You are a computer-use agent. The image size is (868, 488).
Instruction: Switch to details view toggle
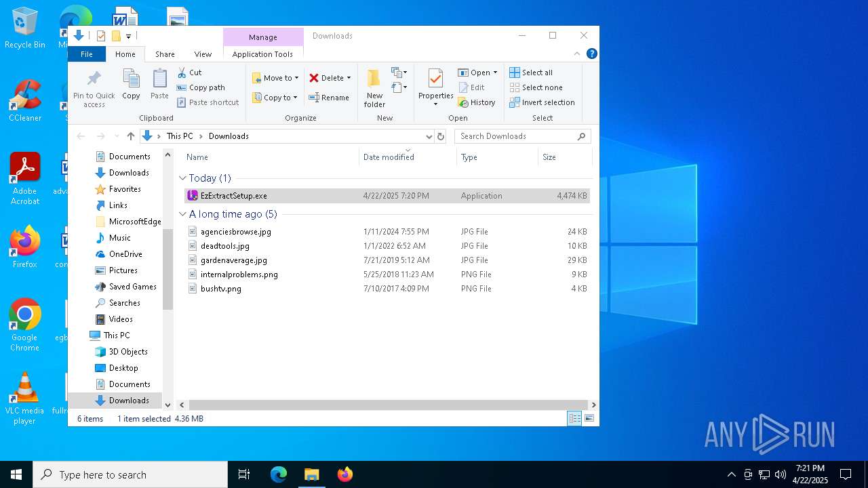click(x=574, y=419)
